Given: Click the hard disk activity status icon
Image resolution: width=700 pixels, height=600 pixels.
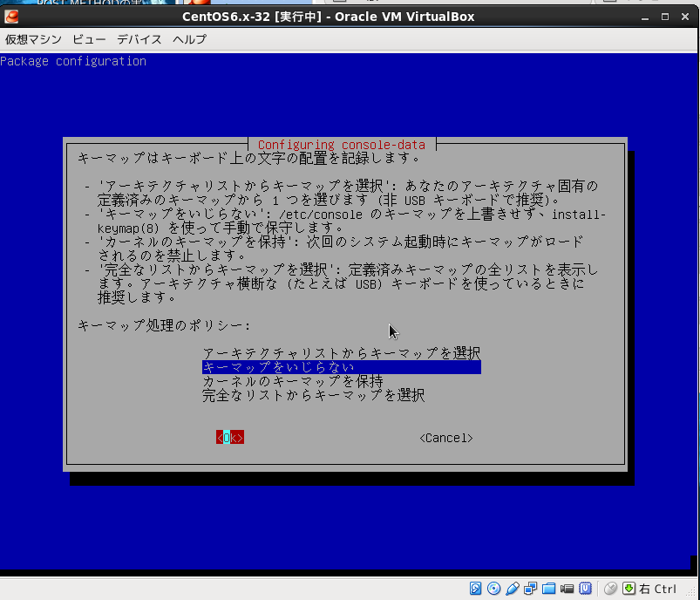Looking at the screenshot, I should [476, 589].
